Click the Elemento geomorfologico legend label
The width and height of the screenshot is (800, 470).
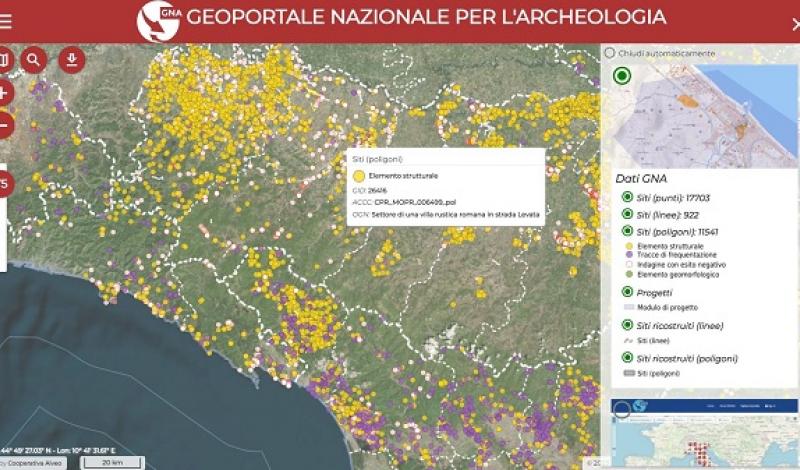678,275
